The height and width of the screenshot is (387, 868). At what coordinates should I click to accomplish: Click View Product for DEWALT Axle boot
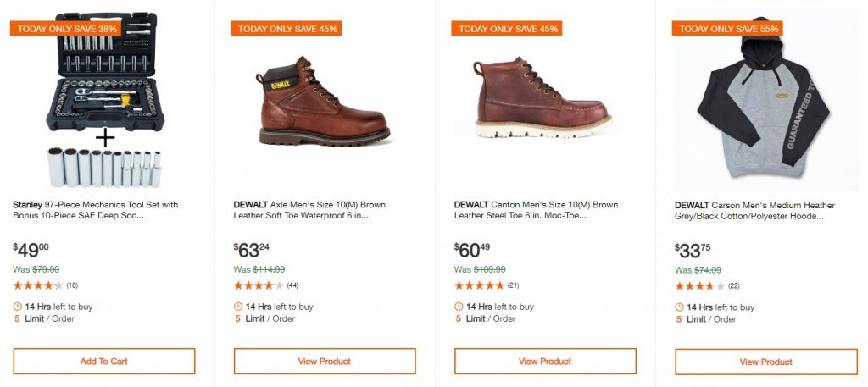coord(324,362)
